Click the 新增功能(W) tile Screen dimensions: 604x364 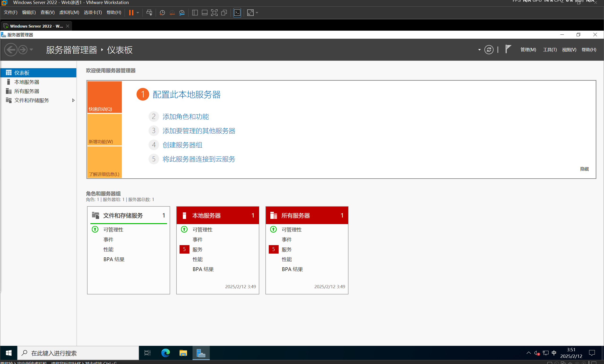[105, 130]
